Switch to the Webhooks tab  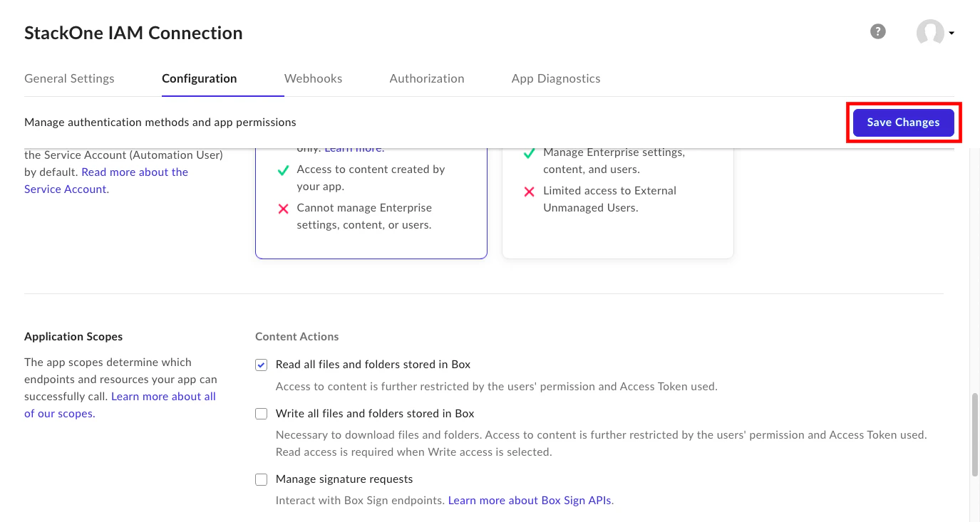click(x=313, y=78)
